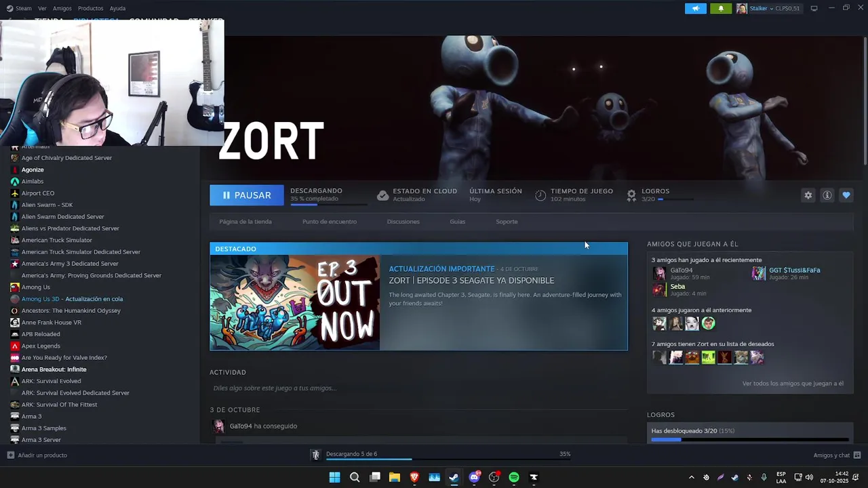Click achievements unlocked 3/20 progress bar
868x488 pixels.
pos(750,439)
